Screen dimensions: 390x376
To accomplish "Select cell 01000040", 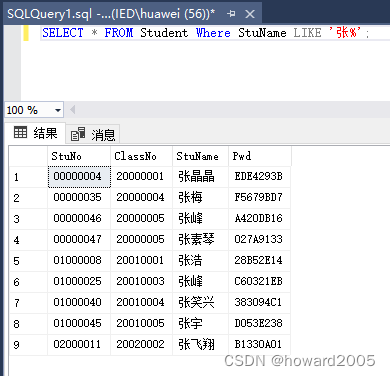I will tap(79, 303).
